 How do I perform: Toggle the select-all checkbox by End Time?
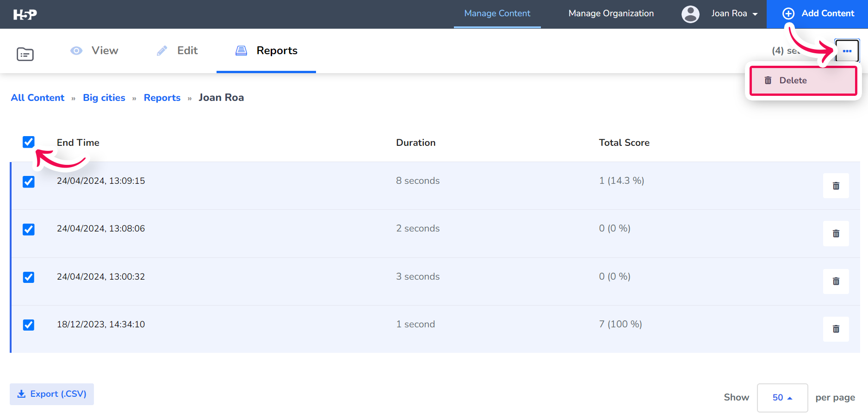pos(29,142)
